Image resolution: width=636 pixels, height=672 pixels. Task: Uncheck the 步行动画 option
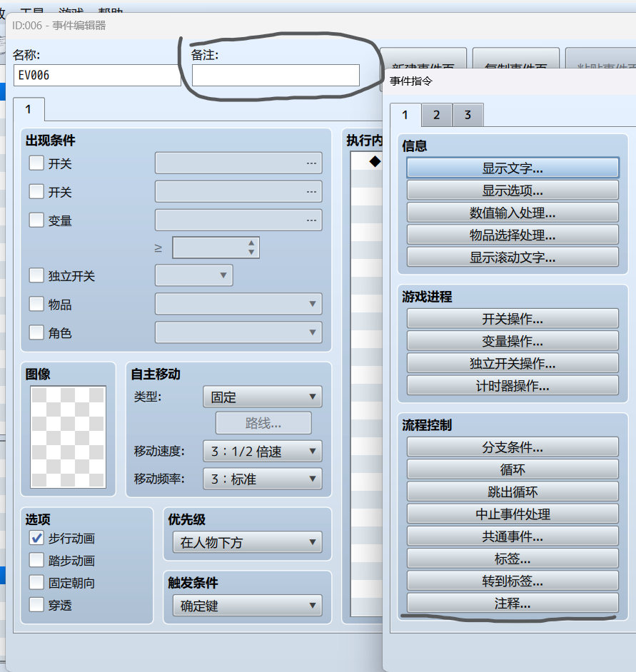click(x=36, y=538)
